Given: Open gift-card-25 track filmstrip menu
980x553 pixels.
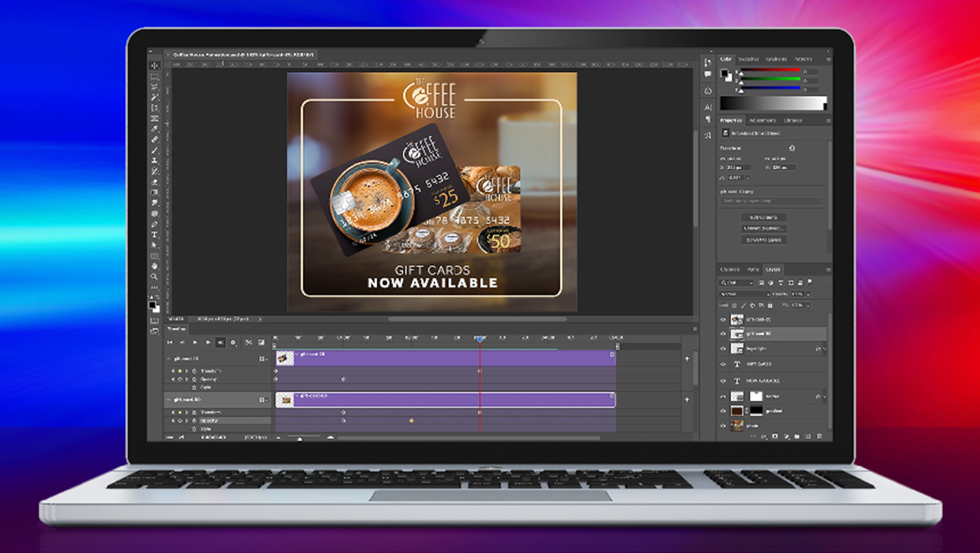Looking at the screenshot, I should coord(263,359).
